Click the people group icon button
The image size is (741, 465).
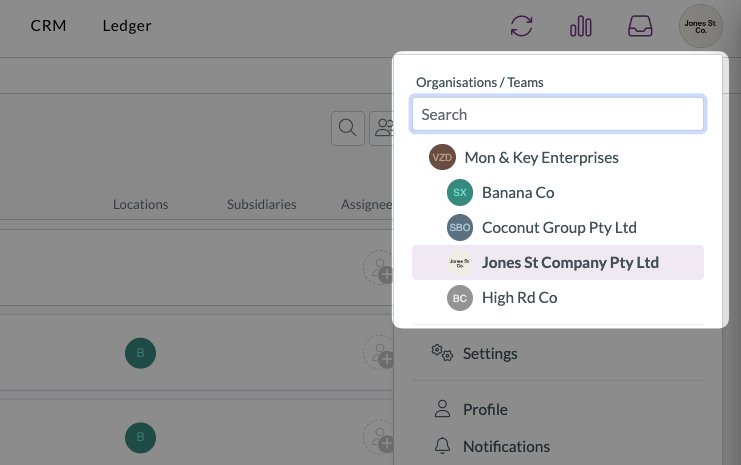(x=381, y=128)
